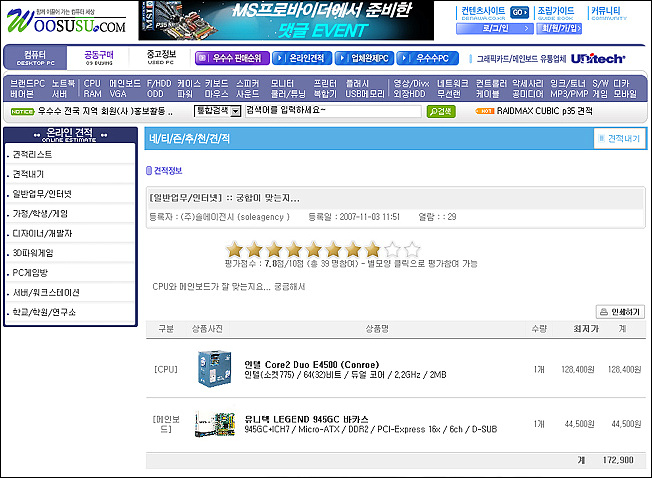This screenshot has height=478, width=652.
Task: Open the 커뮤니티 link
Action: click(608, 13)
